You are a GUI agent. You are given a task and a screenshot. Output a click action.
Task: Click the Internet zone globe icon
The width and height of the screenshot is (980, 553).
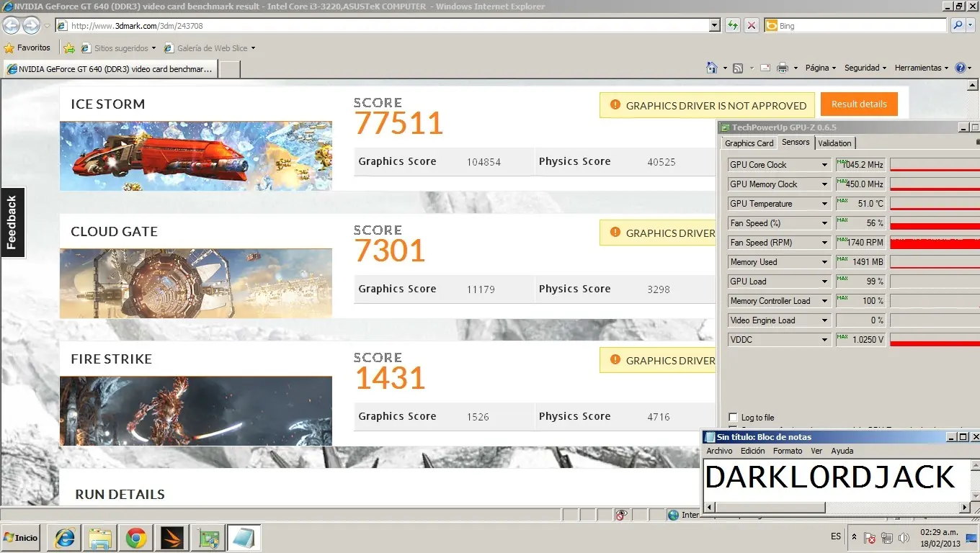[673, 515]
